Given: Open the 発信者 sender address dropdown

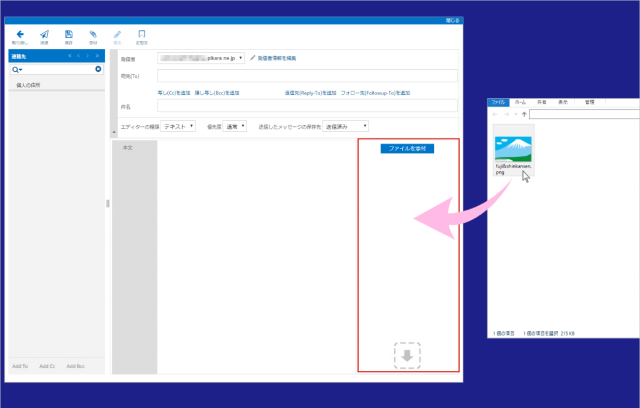Looking at the screenshot, I should click(241, 58).
